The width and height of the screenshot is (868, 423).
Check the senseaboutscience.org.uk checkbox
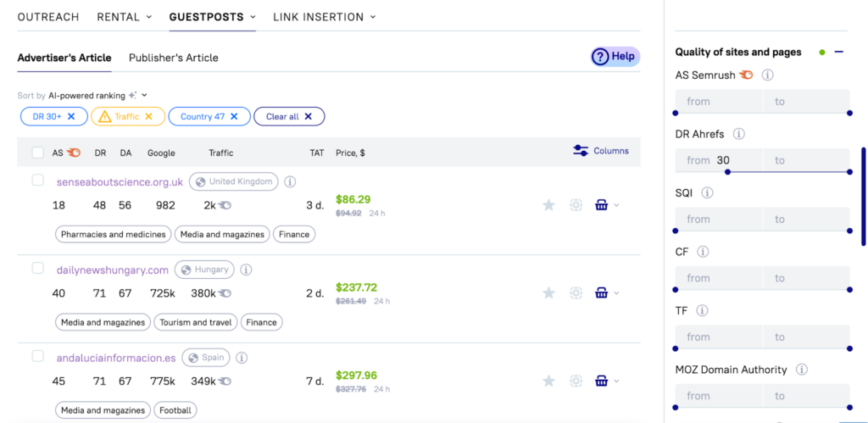(37, 180)
